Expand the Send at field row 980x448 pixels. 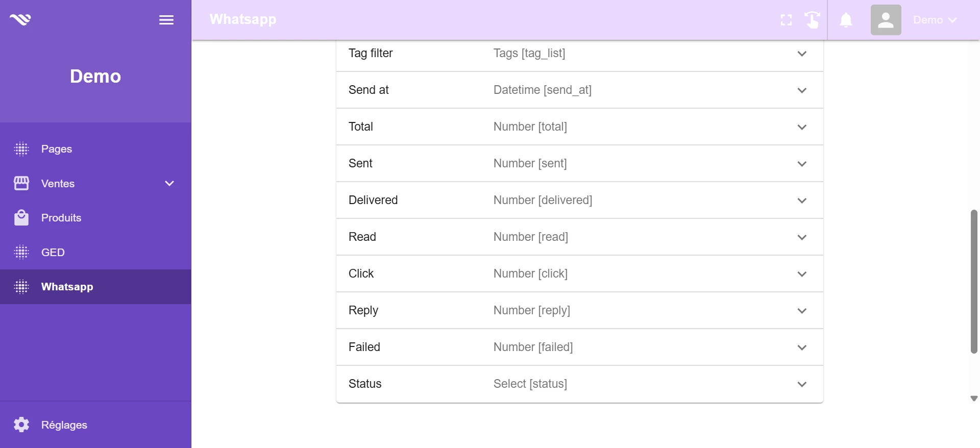pos(802,90)
